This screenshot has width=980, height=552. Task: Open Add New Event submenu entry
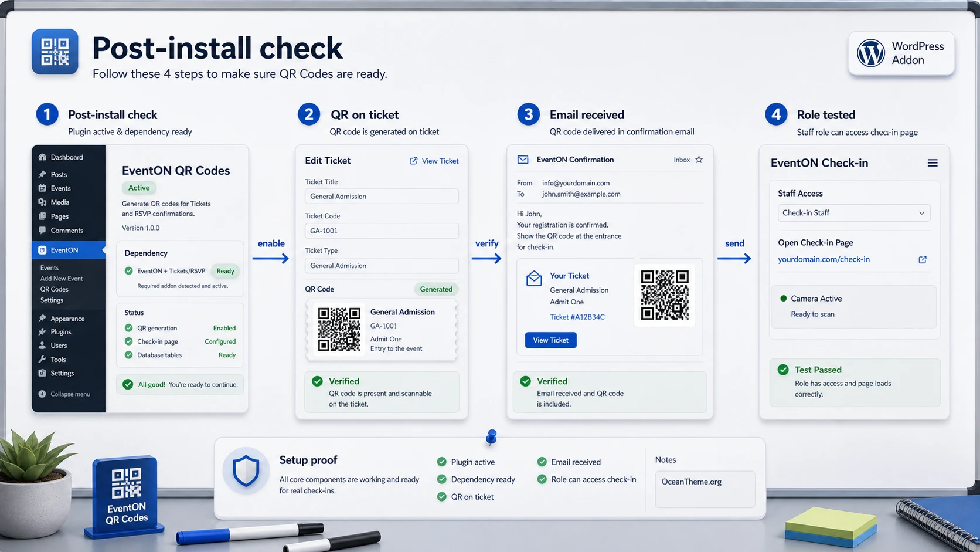click(62, 279)
